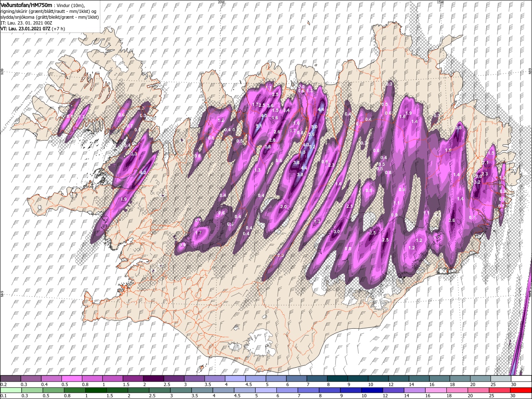Screen dimensions: 532x399
Task: Pick the palest green rain swatch at 0.1
Action: [11, 390]
